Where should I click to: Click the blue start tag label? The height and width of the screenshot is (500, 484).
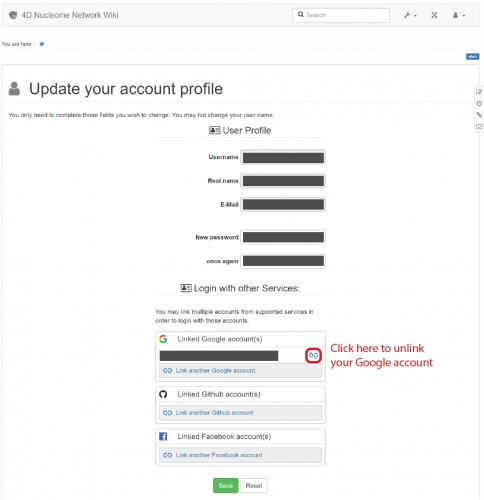click(472, 57)
